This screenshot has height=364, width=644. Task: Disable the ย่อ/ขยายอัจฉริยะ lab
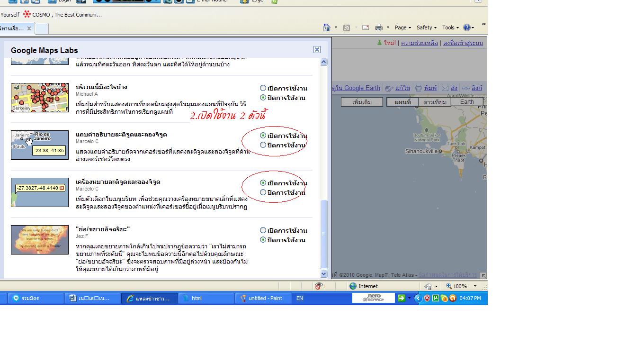263,240
